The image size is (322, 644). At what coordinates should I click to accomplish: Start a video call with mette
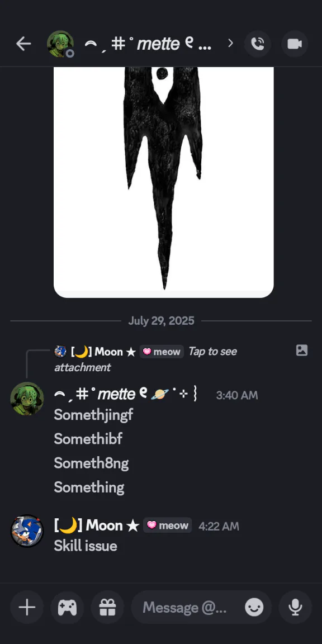(x=295, y=44)
